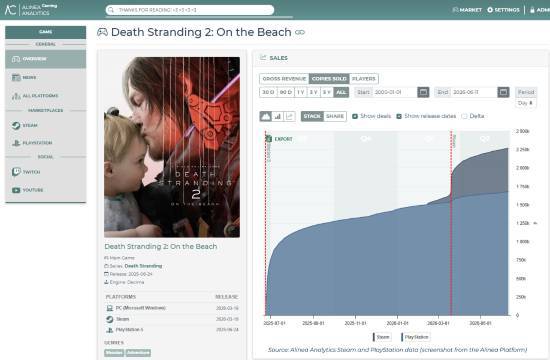
Task: Click the Export button on chart
Action: (279, 139)
